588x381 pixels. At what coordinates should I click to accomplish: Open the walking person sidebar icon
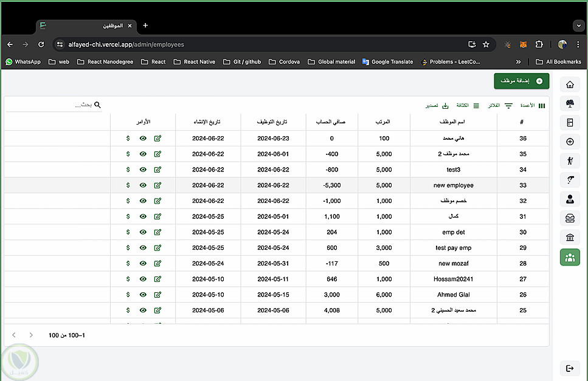(570, 160)
